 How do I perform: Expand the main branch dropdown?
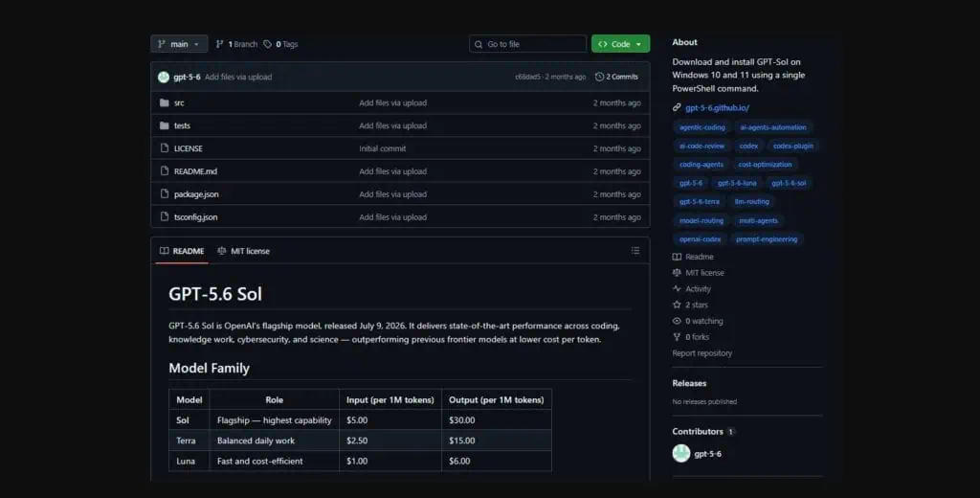pyautogui.click(x=179, y=44)
